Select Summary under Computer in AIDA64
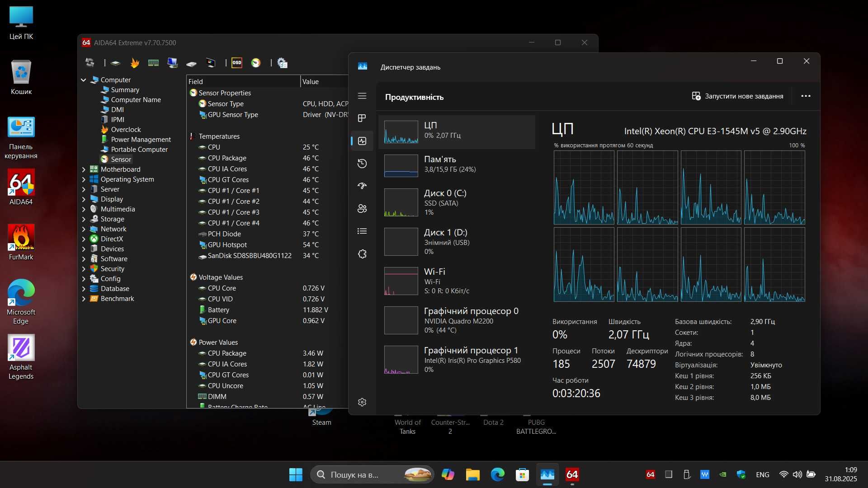 click(x=125, y=90)
